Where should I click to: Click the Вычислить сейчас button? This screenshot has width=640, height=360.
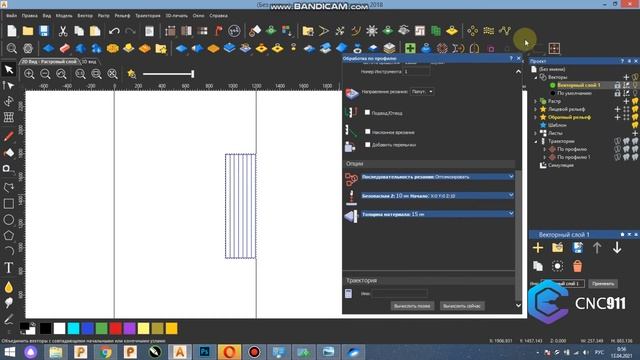click(462, 306)
